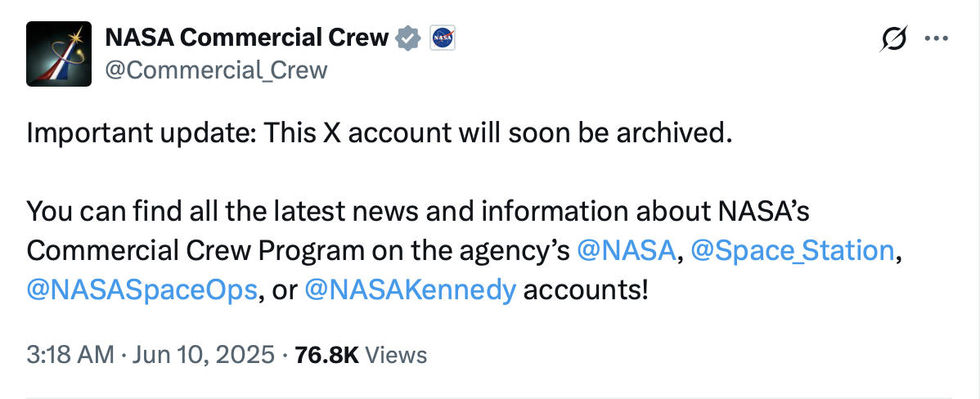This screenshot has width=980, height=399.
Task: Click the 'You can find all' text line
Action: [418, 212]
